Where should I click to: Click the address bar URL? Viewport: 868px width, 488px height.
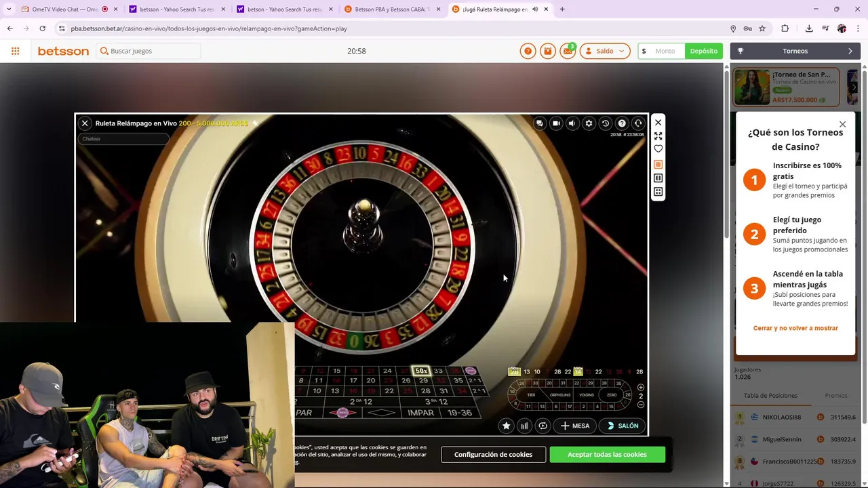[209, 28]
